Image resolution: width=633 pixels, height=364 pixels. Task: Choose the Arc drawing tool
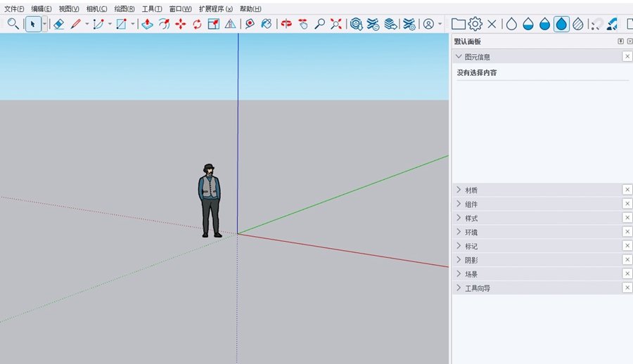pyautogui.click(x=98, y=24)
